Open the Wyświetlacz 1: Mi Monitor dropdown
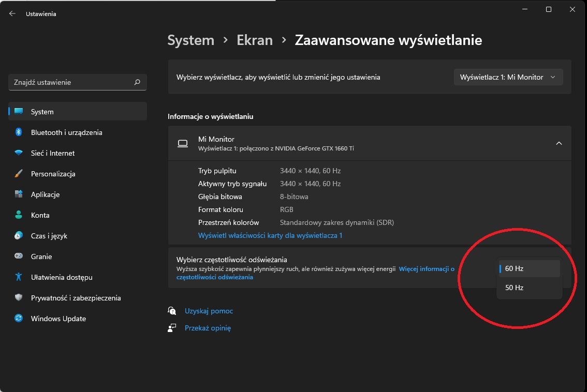The height and width of the screenshot is (392, 587). tap(508, 77)
